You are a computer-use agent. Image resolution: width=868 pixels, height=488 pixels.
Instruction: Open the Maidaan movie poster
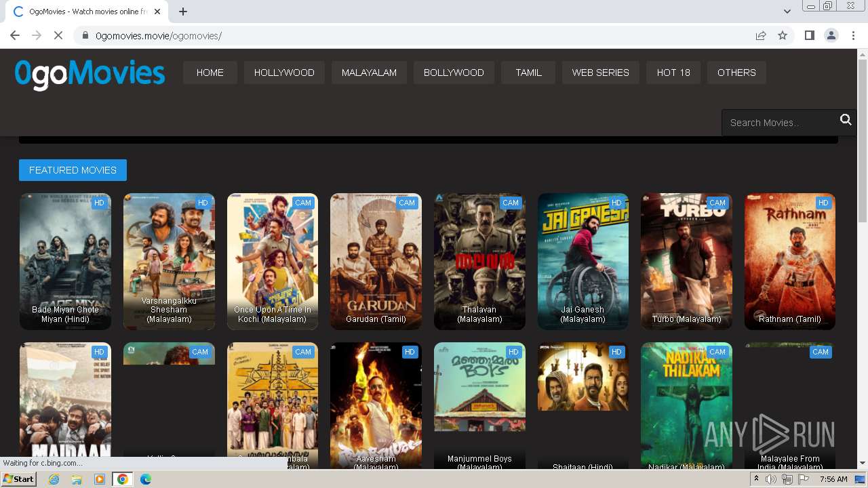point(65,405)
